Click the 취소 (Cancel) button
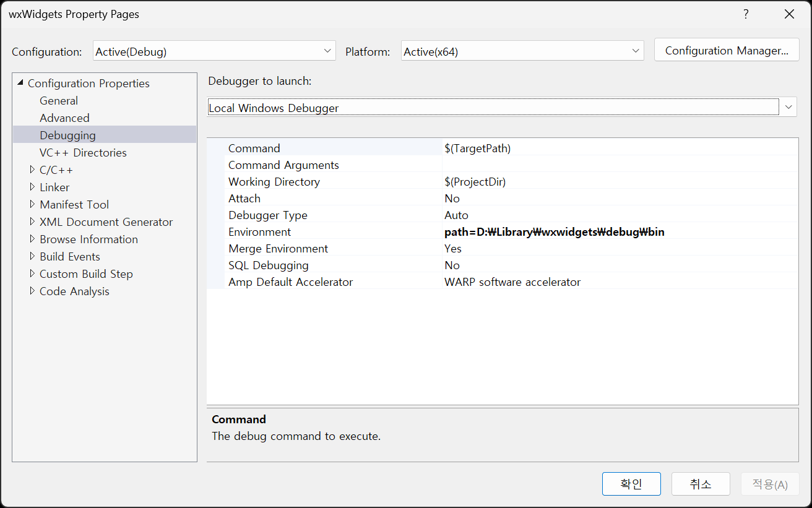Image resolution: width=812 pixels, height=508 pixels. (x=701, y=484)
